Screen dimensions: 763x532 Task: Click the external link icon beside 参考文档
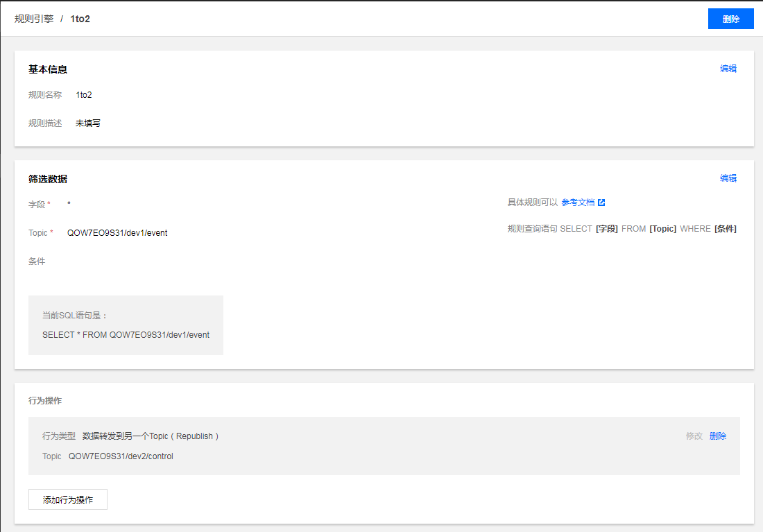(601, 203)
